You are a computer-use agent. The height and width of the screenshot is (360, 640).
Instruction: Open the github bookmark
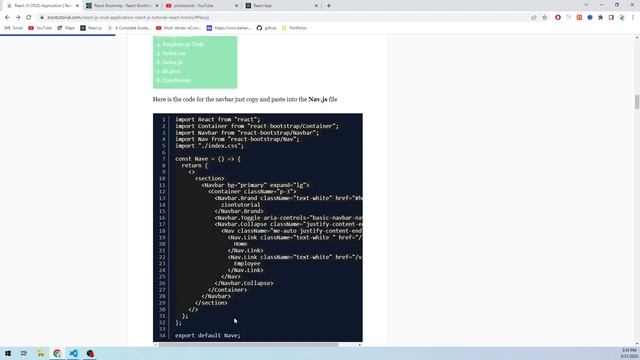pyautogui.click(x=267, y=28)
